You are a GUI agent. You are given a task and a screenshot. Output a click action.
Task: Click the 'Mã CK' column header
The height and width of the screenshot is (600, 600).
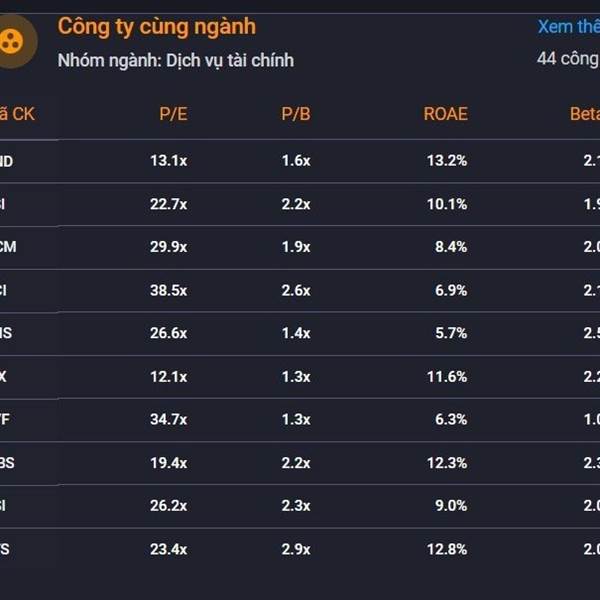point(17,114)
